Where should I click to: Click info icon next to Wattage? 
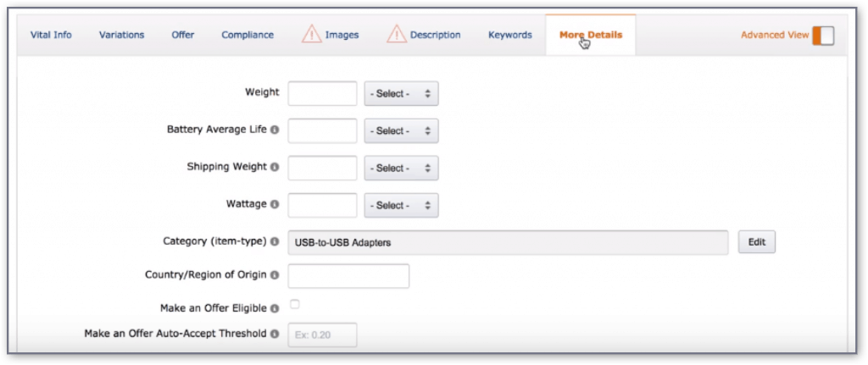coord(275,204)
